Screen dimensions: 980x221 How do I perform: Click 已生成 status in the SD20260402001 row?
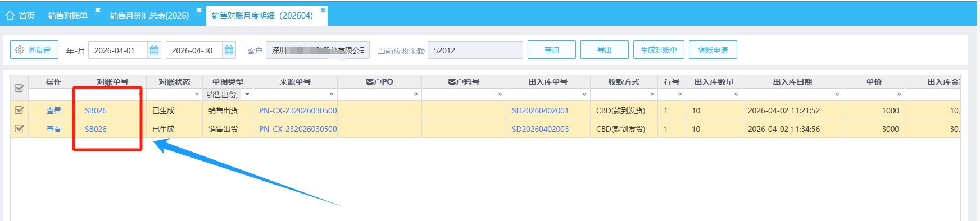click(x=164, y=110)
